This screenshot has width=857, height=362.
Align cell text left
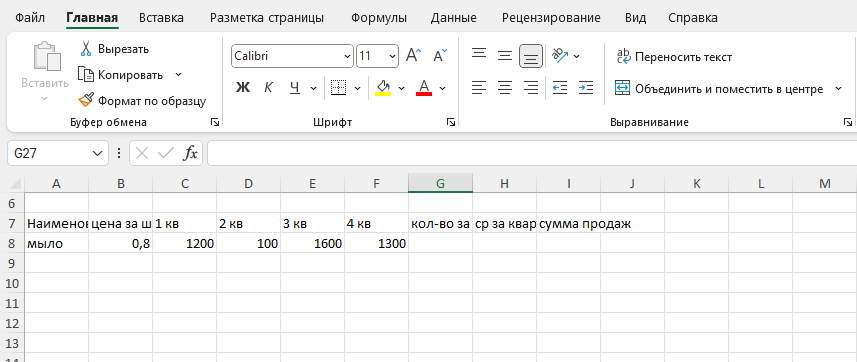(479, 87)
